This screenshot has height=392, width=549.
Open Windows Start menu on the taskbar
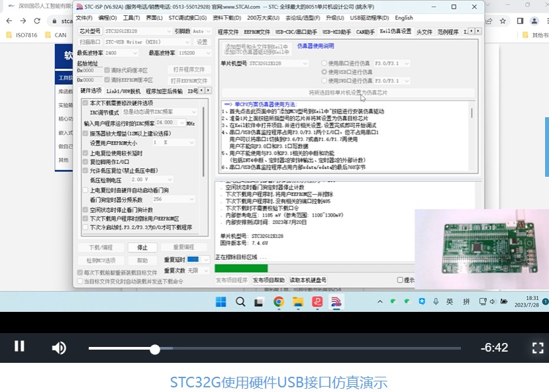click(x=221, y=302)
